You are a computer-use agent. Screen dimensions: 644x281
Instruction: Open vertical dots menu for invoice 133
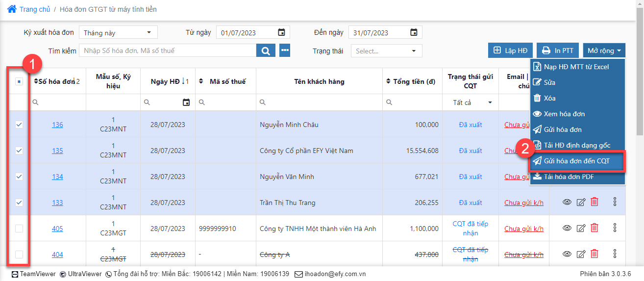615,202
